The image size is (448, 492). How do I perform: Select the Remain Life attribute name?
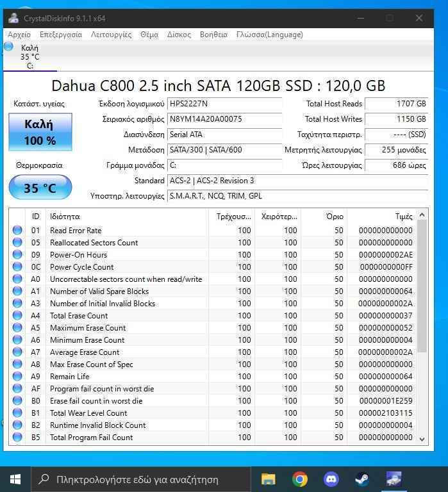(x=70, y=377)
